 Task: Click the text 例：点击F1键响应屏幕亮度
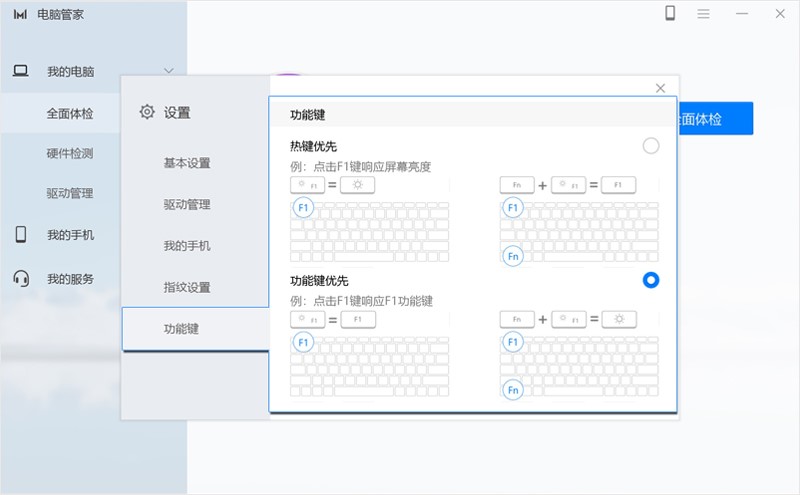(360, 166)
